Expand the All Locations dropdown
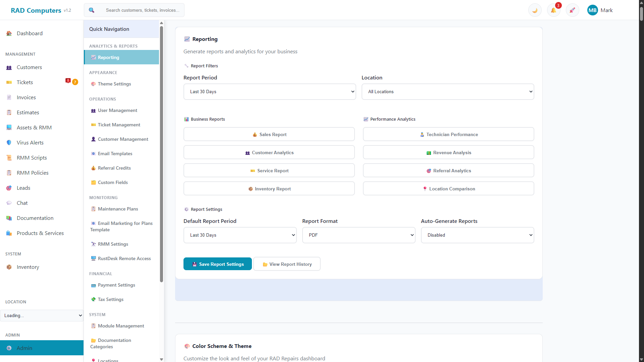 448,92
